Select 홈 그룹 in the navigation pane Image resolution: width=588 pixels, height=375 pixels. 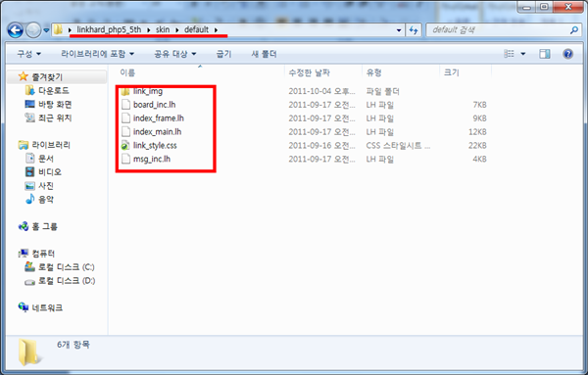point(44,226)
